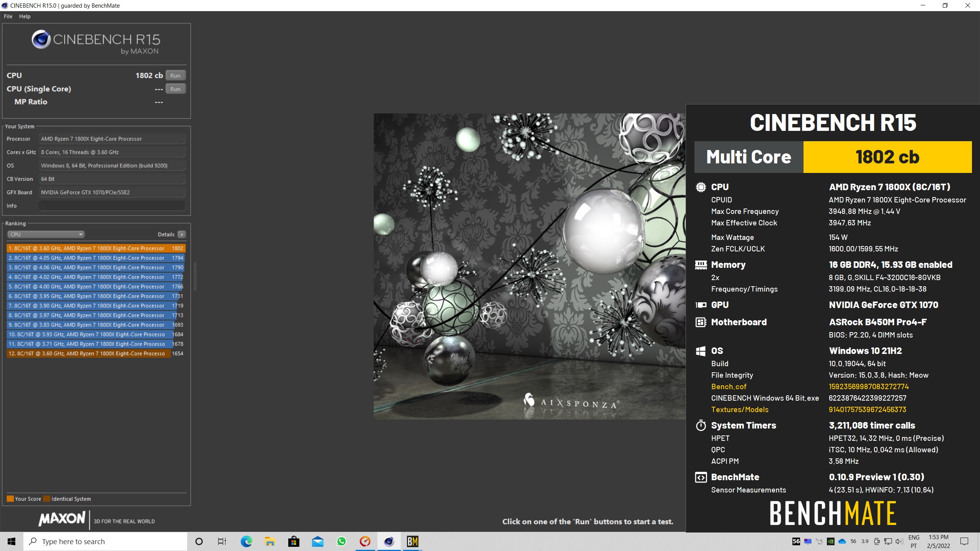Expand ranking Details with arrow button
Image resolution: width=980 pixels, height=551 pixels.
[182, 234]
